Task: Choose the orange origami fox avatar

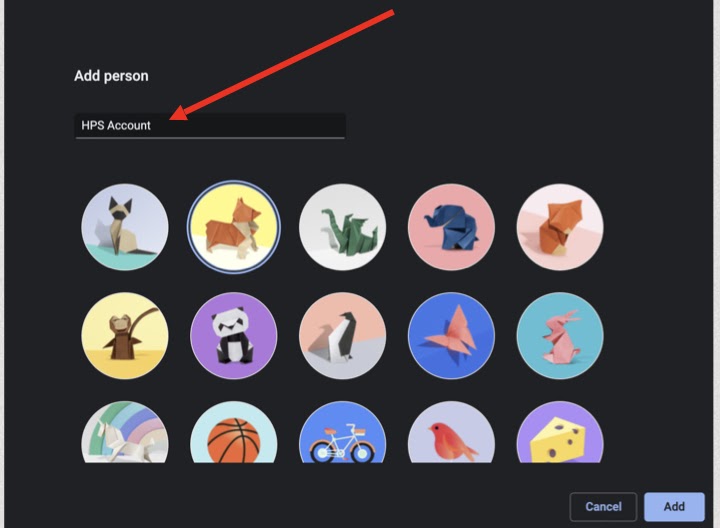Action: [x=560, y=227]
